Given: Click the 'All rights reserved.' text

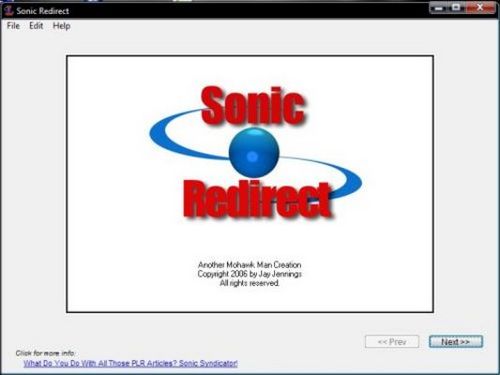Looking at the screenshot, I should coord(249,283).
